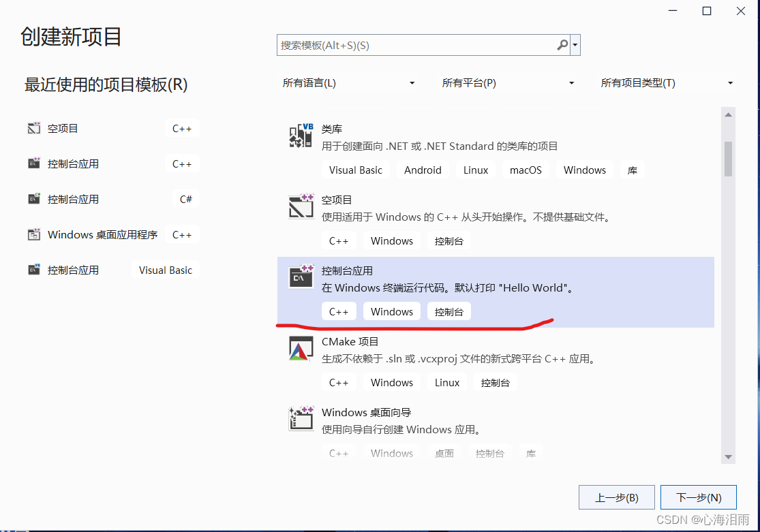
Task: Click the recent 控制台应用 C++ template icon
Action: pos(34,163)
